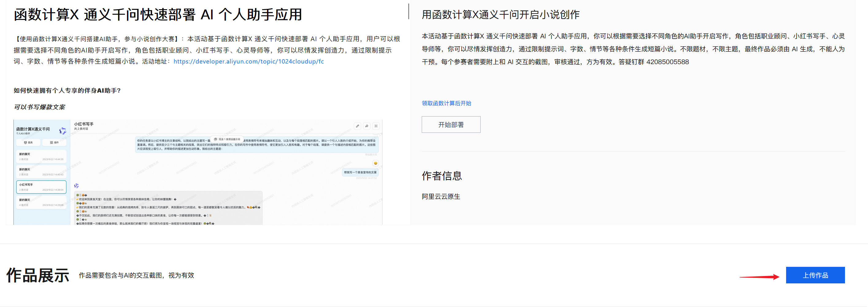Click the 作品展示 section heading
The width and height of the screenshot is (868, 307).
pyautogui.click(x=38, y=275)
